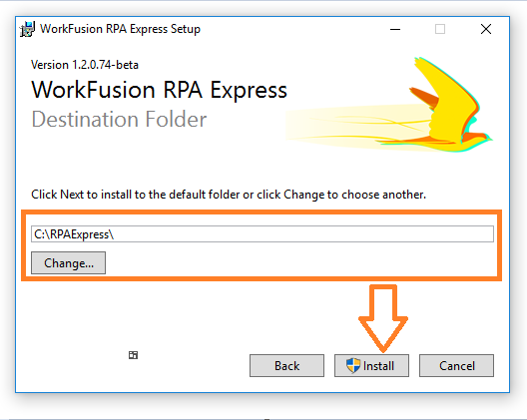Minimize the setup window

[x=395, y=29]
